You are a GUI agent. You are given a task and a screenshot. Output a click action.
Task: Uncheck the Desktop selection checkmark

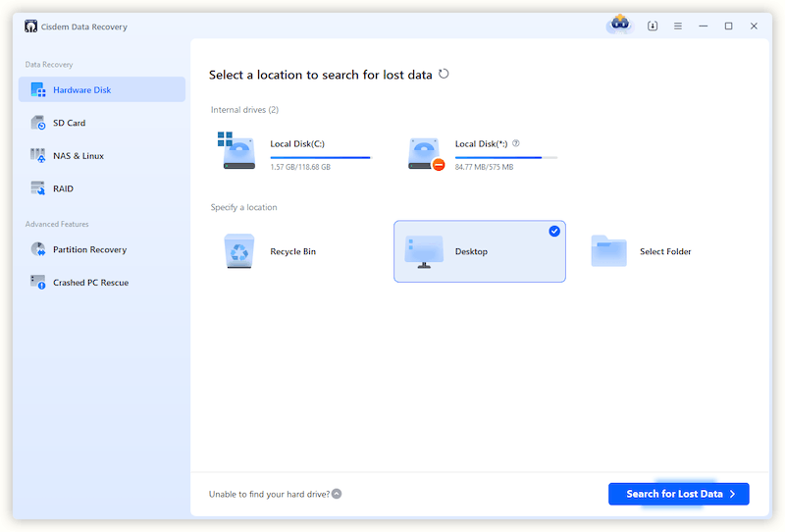point(554,231)
